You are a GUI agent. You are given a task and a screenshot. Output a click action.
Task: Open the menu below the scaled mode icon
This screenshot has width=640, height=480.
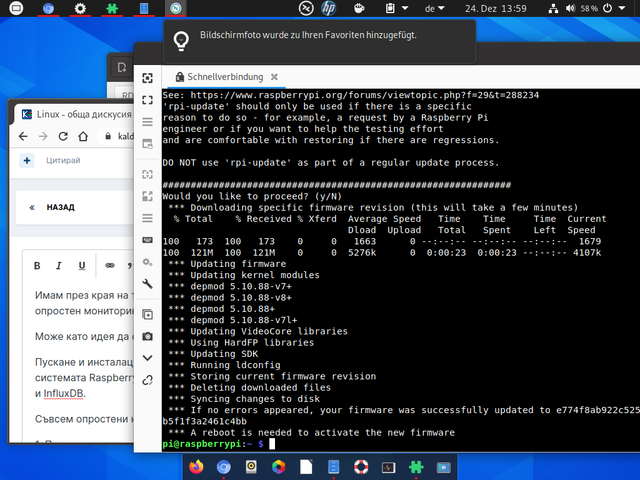click(147, 218)
